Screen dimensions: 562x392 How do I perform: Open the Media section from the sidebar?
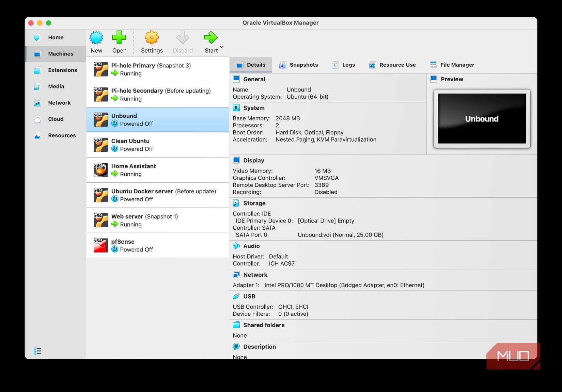point(56,86)
